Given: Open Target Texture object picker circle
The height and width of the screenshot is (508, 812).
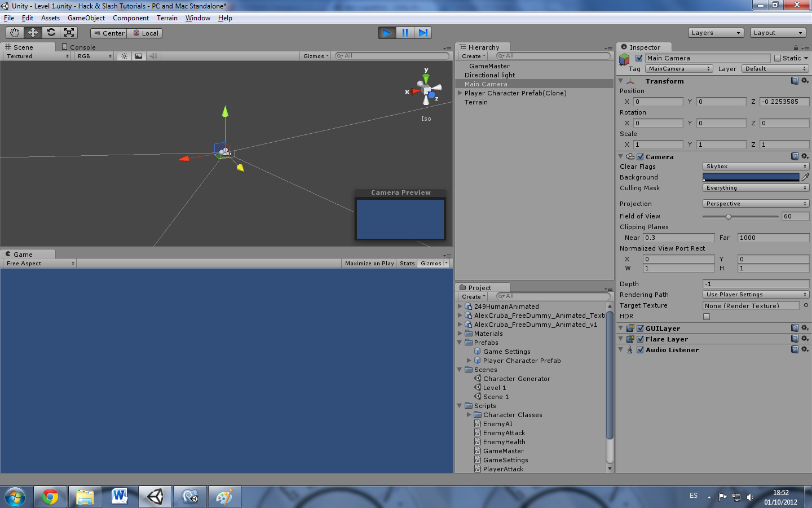Looking at the screenshot, I should [x=806, y=305].
